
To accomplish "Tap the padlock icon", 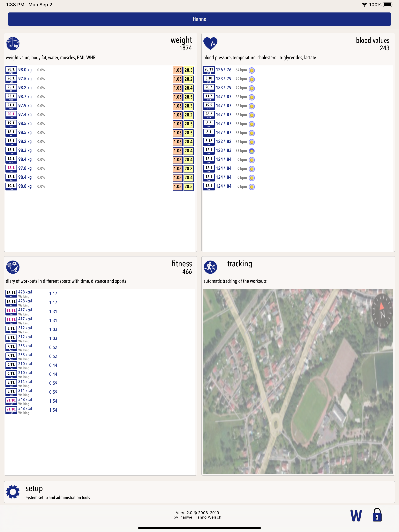I will [377, 515].
